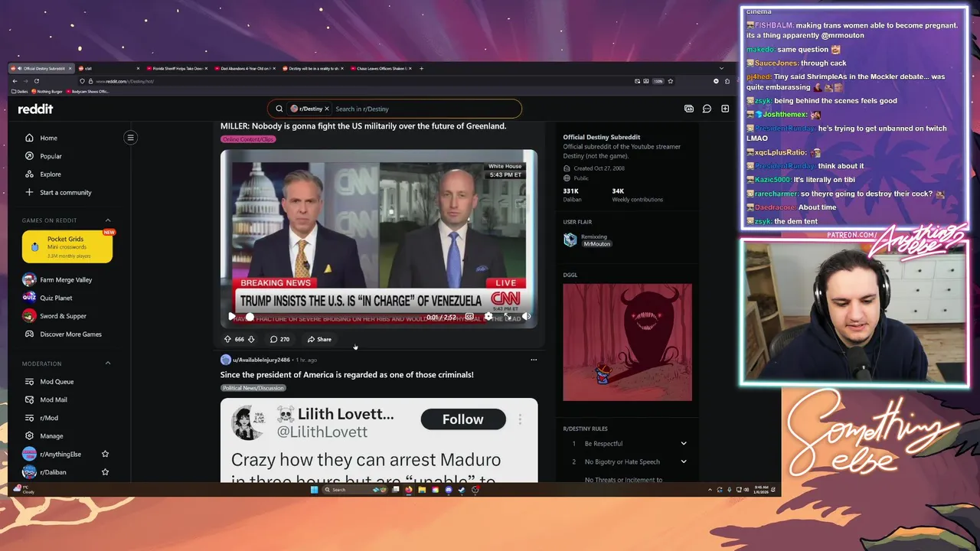Switch to Dad Abandons 4-Year-Old tab
The image size is (980, 551).
(245, 69)
